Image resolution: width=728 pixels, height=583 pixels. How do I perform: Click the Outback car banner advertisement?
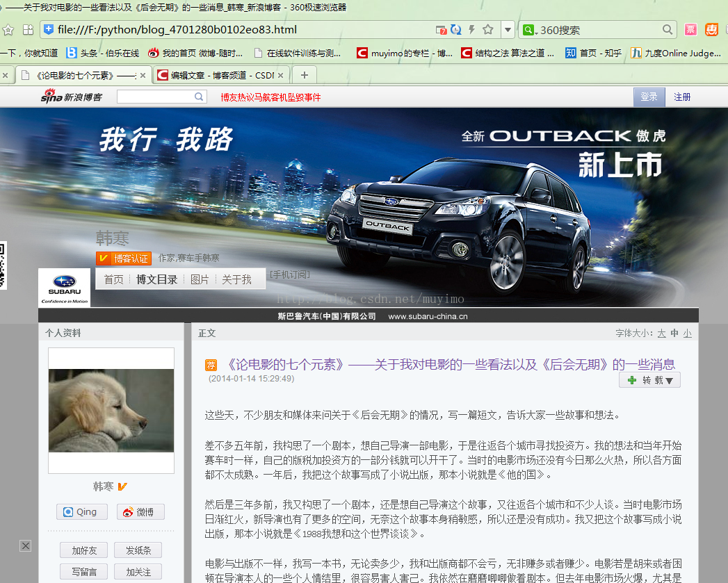364,208
